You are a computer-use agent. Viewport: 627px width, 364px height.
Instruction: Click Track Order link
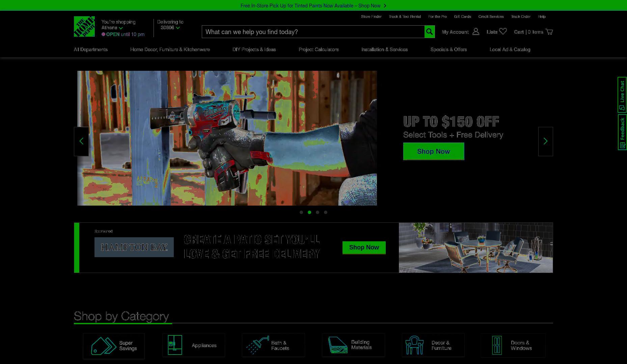point(521,17)
